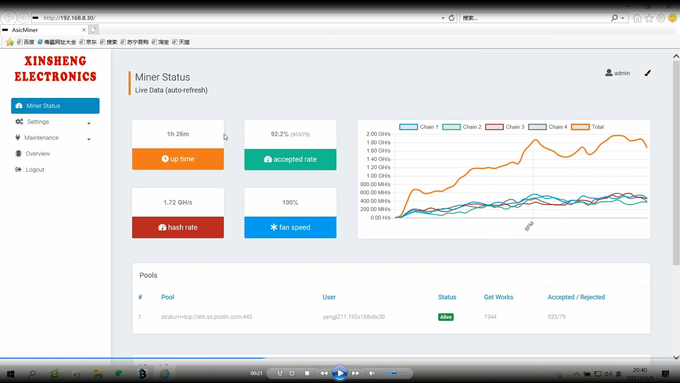
Task: Click the browser refresh icon
Action: 451,18
